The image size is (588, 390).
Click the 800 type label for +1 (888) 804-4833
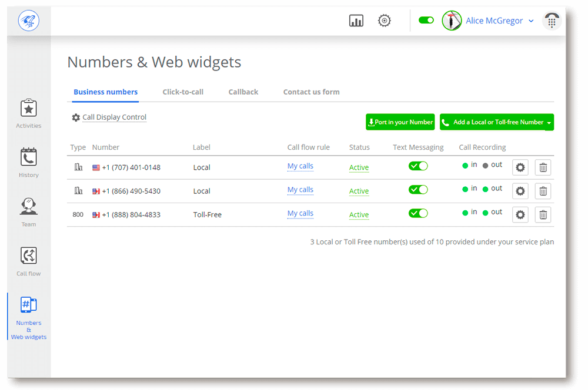click(78, 214)
